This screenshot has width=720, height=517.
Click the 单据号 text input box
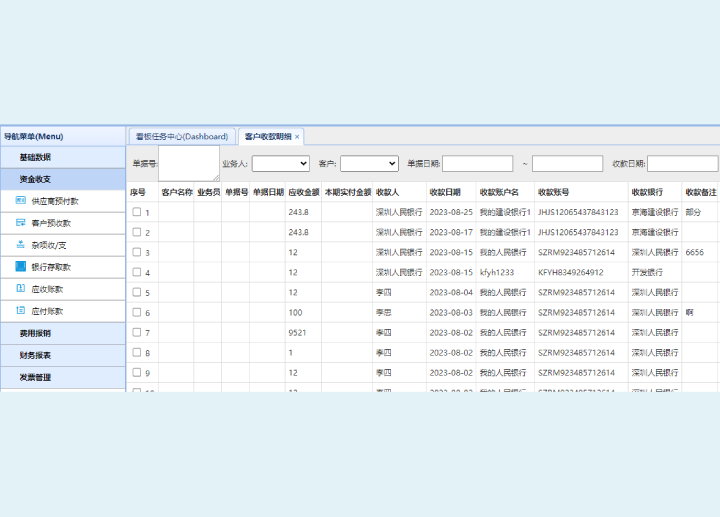coord(188,163)
